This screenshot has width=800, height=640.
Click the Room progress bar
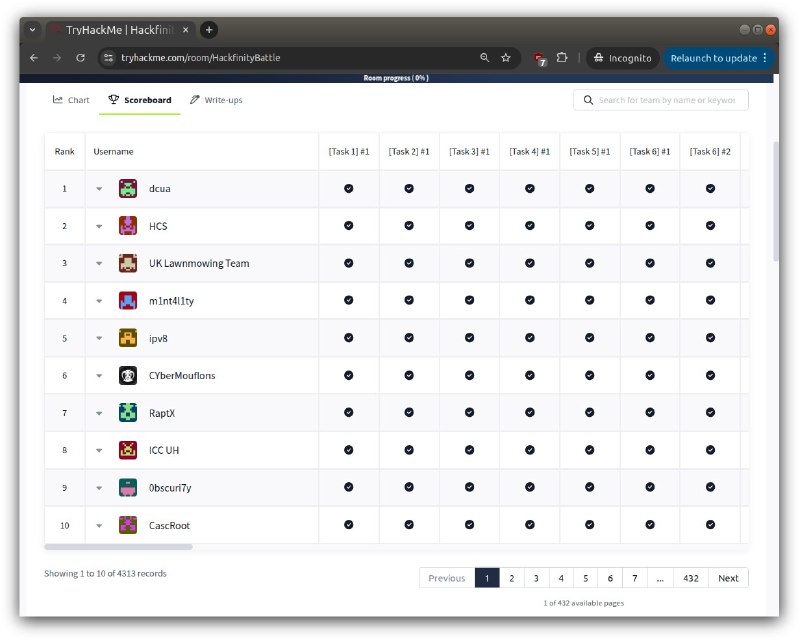(396, 78)
